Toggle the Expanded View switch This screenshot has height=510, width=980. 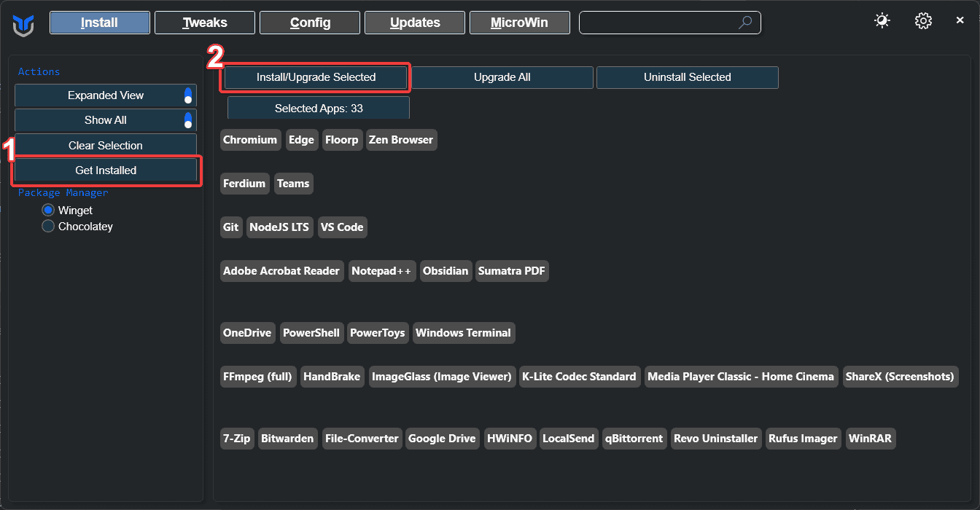point(188,95)
